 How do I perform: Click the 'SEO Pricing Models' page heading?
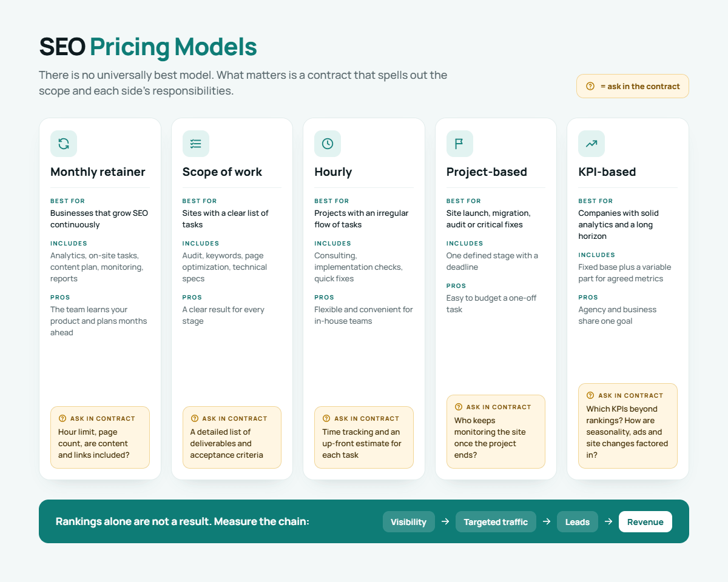click(x=148, y=47)
